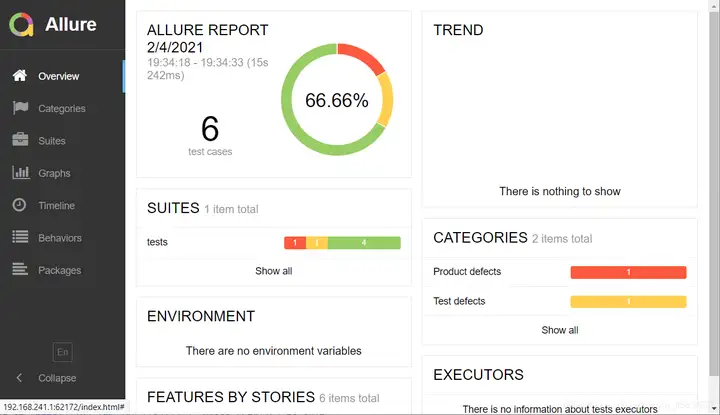The height and width of the screenshot is (415, 720).
Task: Click the SUITES widget heading
Action: coord(173,208)
